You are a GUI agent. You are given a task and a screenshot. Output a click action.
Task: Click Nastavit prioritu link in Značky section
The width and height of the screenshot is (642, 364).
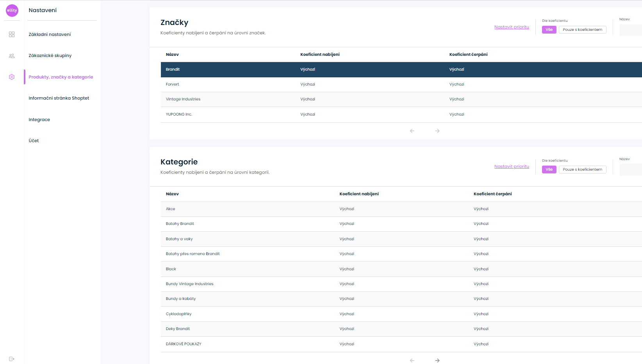(512, 27)
